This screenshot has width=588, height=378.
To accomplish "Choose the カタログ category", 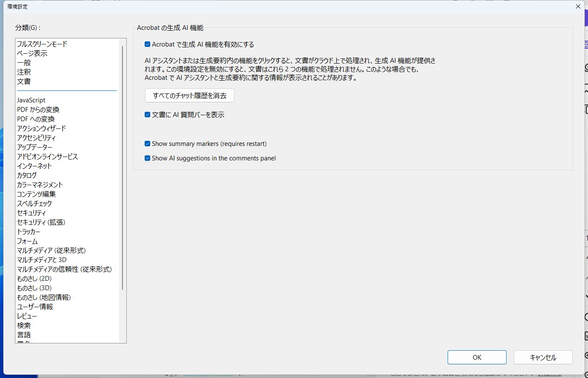I will tap(27, 175).
